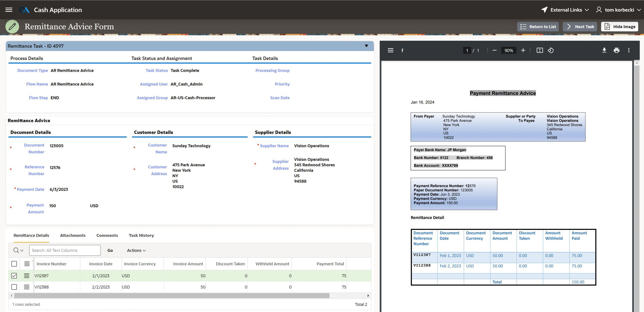Zoom in the PDF with plus icon
The width and height of the screenshot is (644, 312).
523,50
